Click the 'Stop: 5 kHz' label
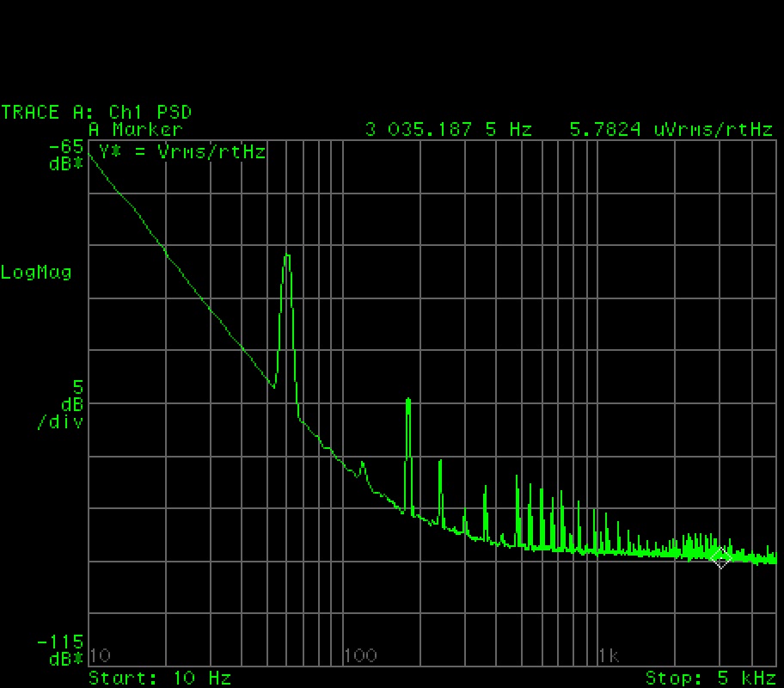This screenshot has height=688, width=784. click(x=710, y=678)
